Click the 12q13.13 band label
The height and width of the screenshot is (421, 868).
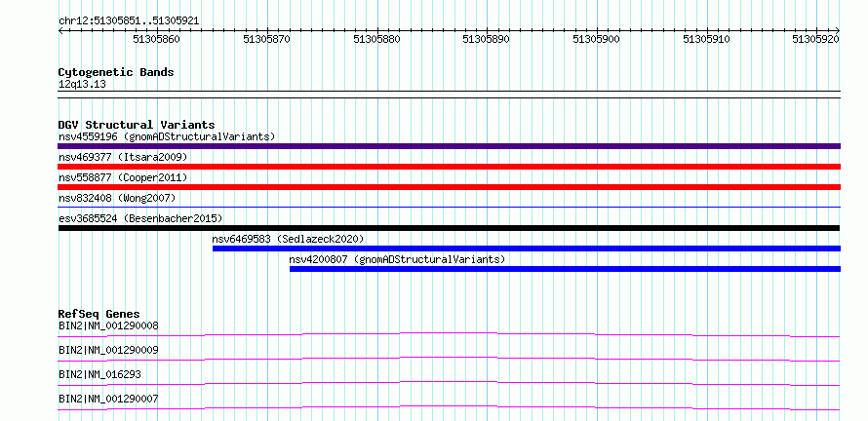(83, 85)
